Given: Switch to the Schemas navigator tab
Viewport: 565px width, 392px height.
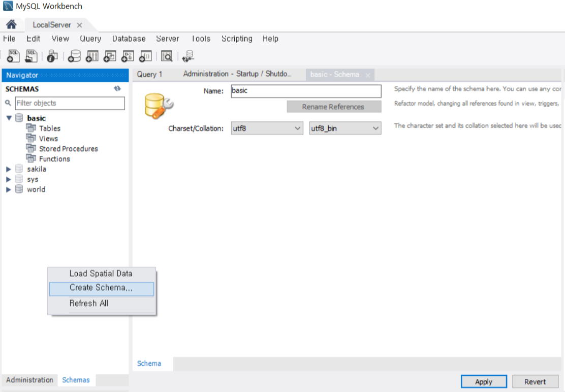Looking at the screenshot, I should point(76,380).
